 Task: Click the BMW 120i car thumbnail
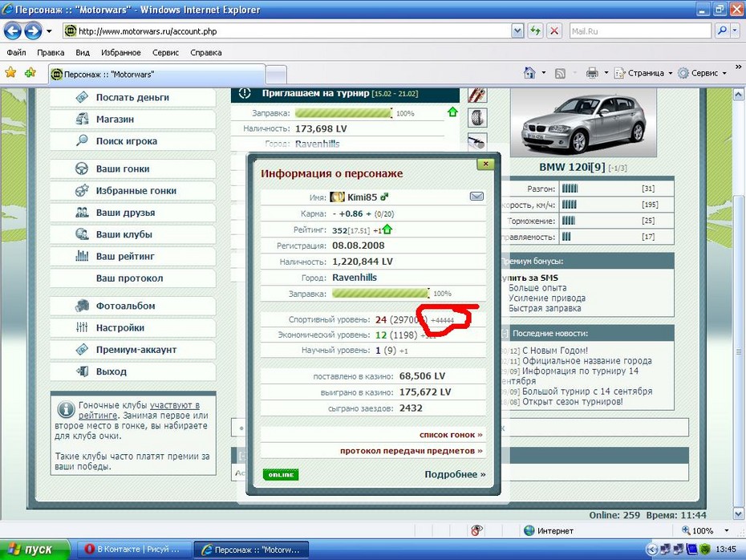click(x=583, y=122)
